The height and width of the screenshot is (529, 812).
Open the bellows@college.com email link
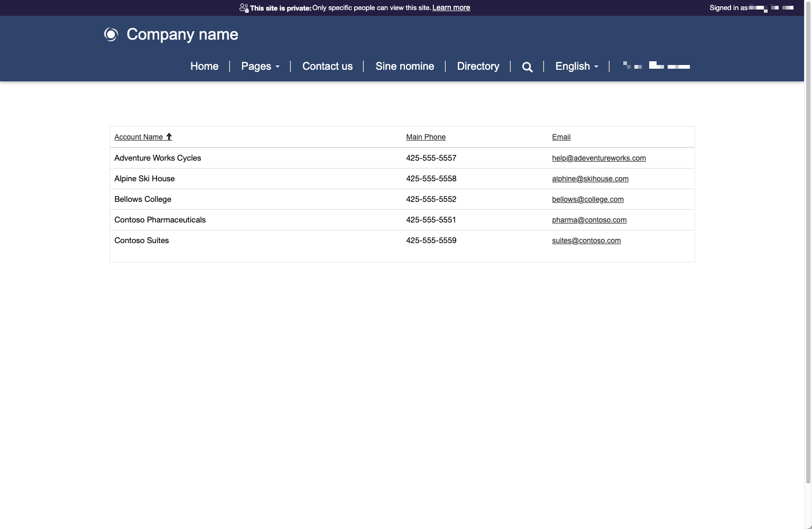[x=588, y=199]
